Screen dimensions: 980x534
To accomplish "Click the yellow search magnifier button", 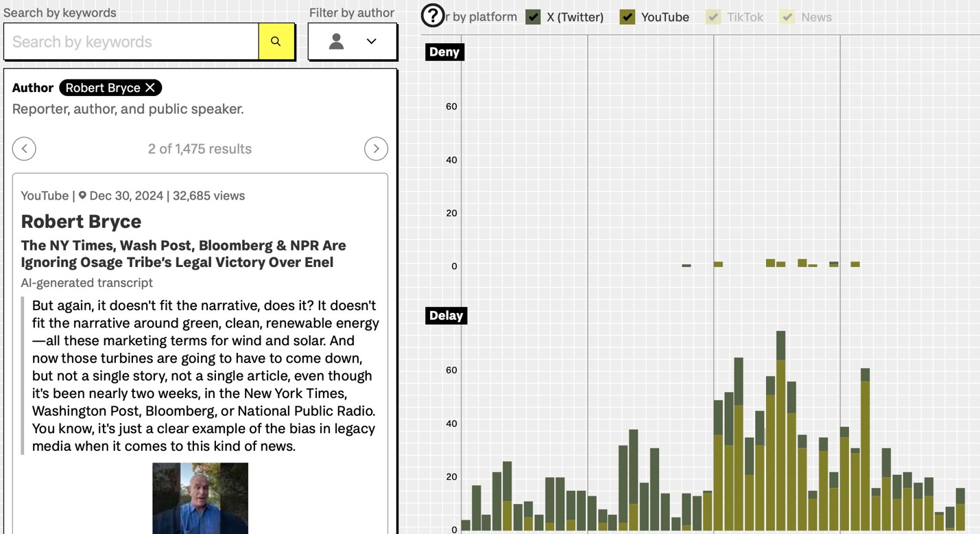I will (276, 41).
